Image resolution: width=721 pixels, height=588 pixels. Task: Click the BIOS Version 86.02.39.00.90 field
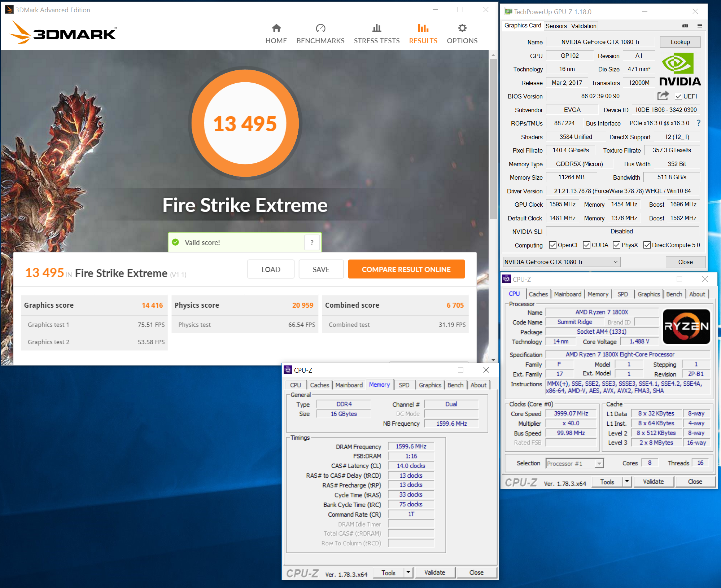click(600, 96)
